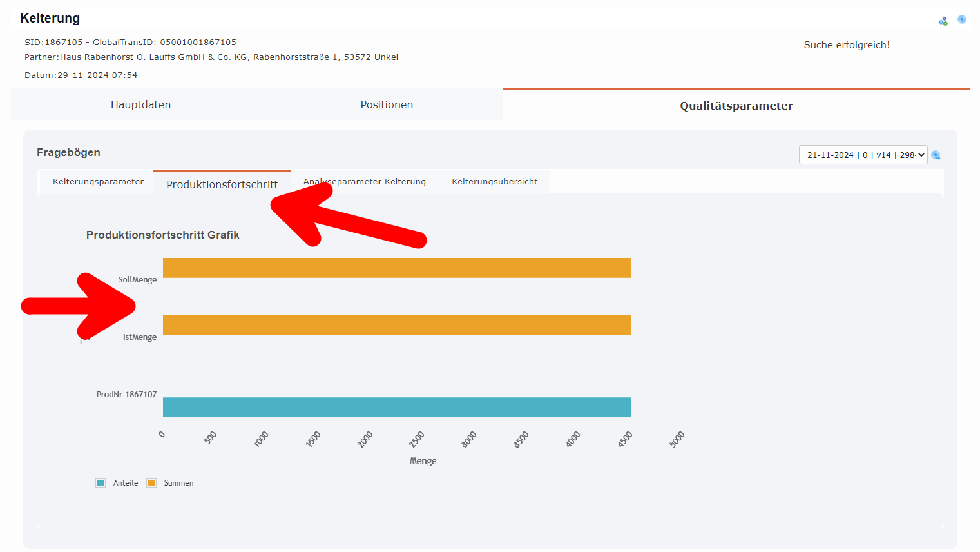Switch to the Positionen tab
The width and height of the screenshot is (980, 552).
pos(387,104)
